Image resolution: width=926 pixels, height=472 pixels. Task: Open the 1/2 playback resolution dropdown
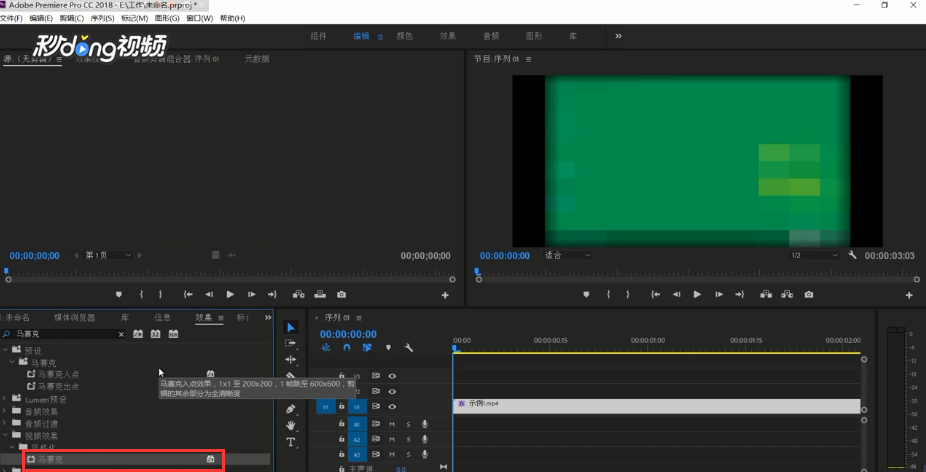pos(815,255)
